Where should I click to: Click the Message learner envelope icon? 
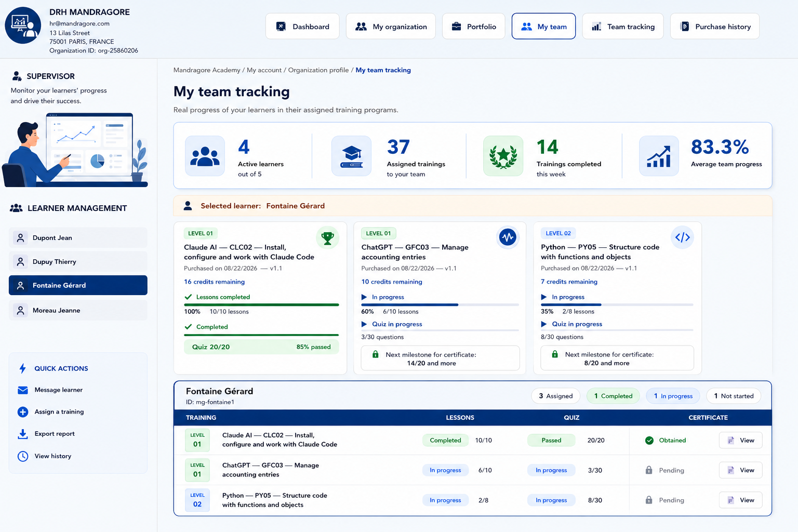[x=23, y=390]
